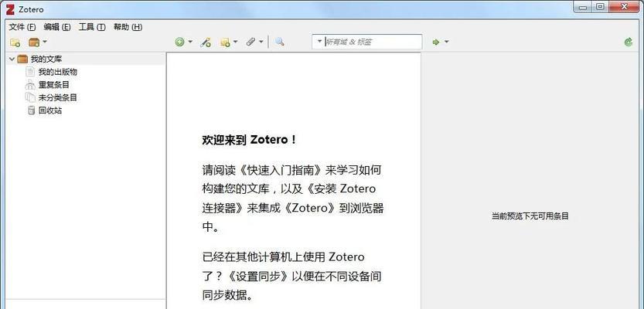Select 未分类条目 in the library tree
The image size is (644, 309).
click(x=58, y=97)
